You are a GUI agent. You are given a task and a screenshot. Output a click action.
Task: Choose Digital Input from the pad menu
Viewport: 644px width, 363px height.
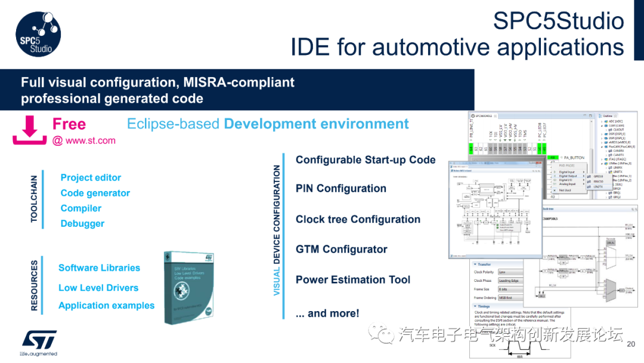point(568,172)
